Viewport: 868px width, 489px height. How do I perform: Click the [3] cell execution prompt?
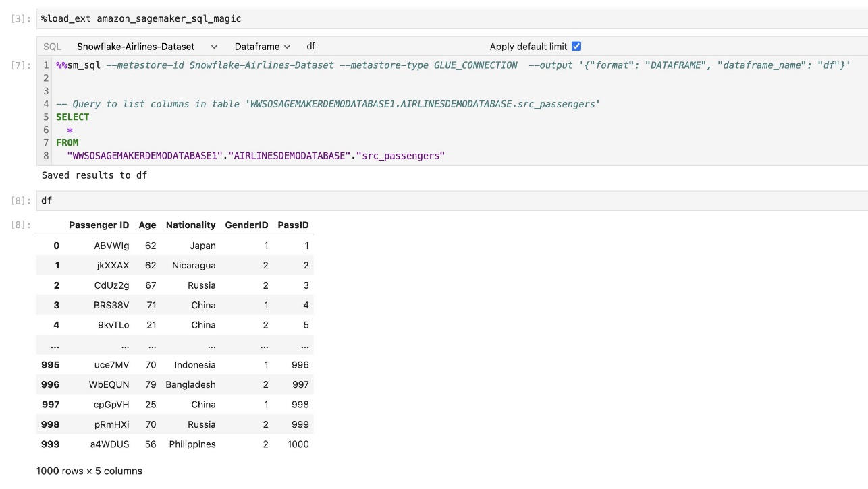(22, 19)
